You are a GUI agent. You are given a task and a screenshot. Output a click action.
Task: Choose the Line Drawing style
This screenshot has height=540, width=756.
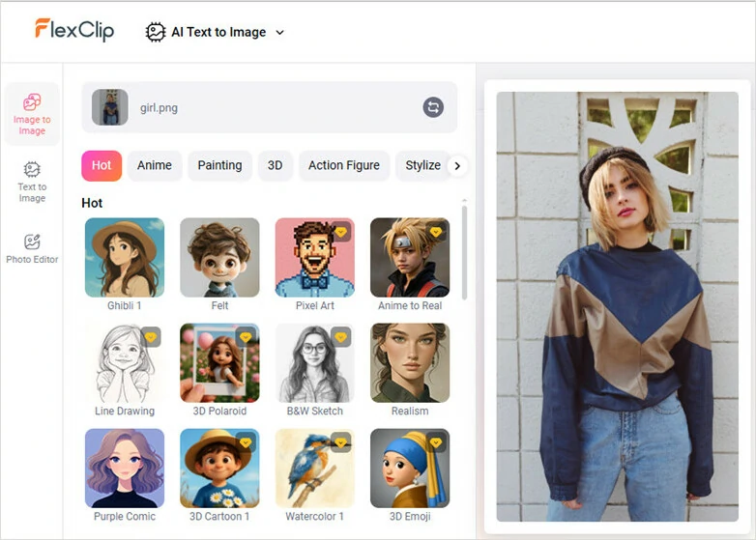[125, 362]
